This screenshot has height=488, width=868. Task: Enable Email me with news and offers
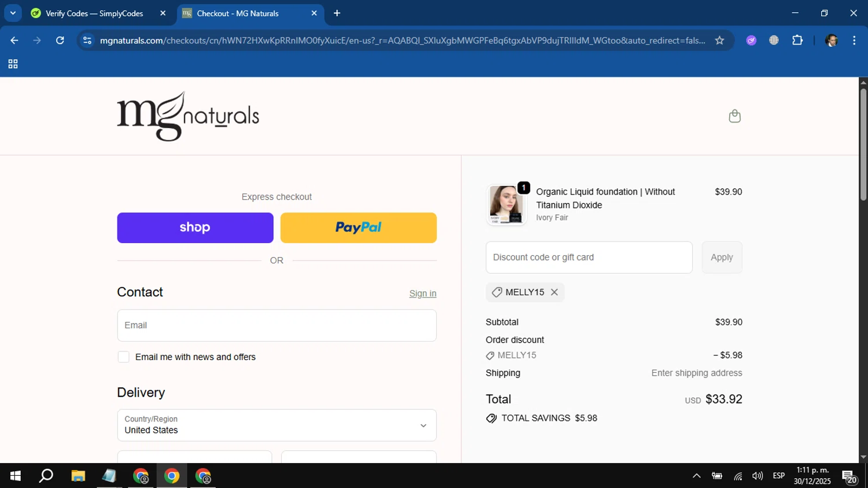(123, 357)
